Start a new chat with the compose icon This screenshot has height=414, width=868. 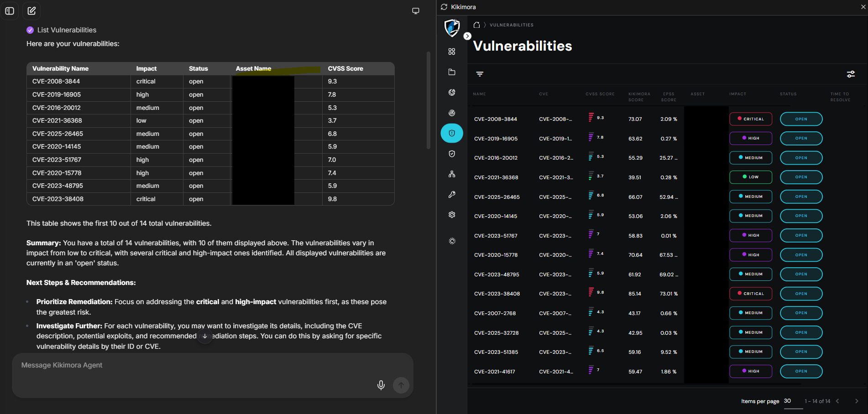tap(31, 10)
